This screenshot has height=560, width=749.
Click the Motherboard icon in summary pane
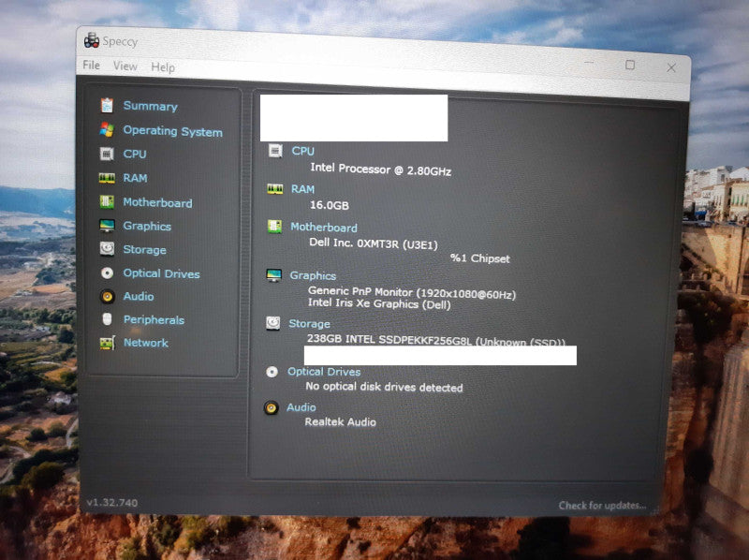point(274,227)
